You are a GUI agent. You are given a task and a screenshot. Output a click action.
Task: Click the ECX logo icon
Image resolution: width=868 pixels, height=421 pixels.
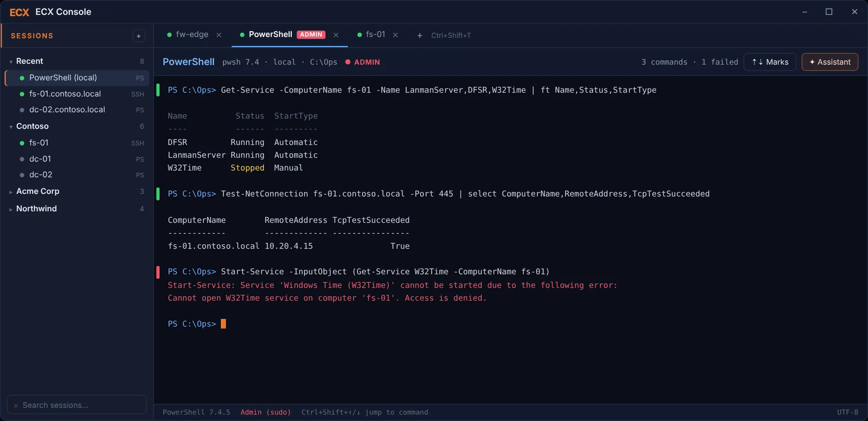(x=19, y=12)
